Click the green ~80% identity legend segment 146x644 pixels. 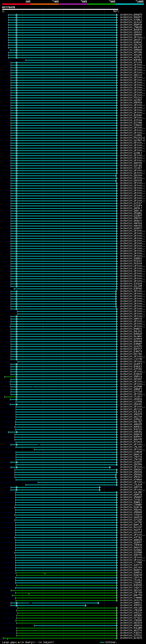pyautogui.click(x=101, y=4)
